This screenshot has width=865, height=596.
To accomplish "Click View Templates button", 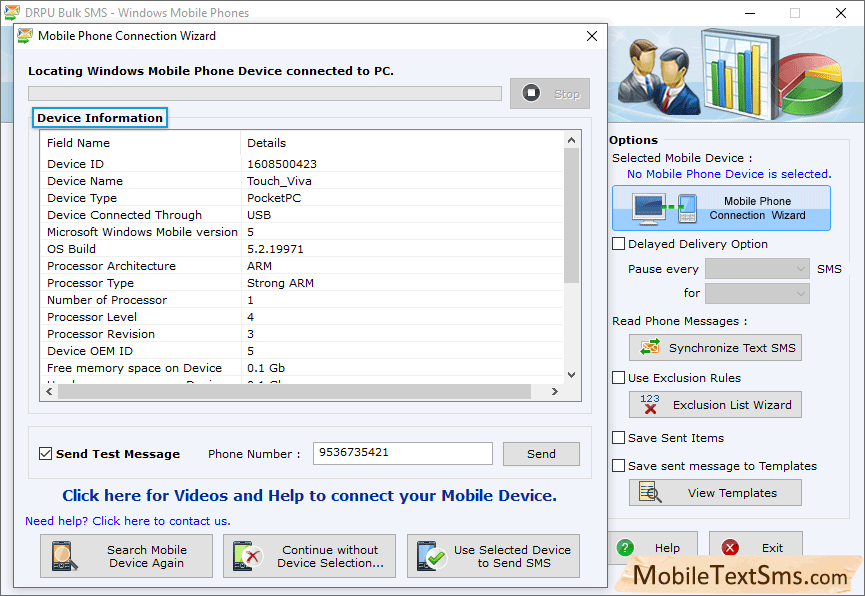I will coord(715,493).
